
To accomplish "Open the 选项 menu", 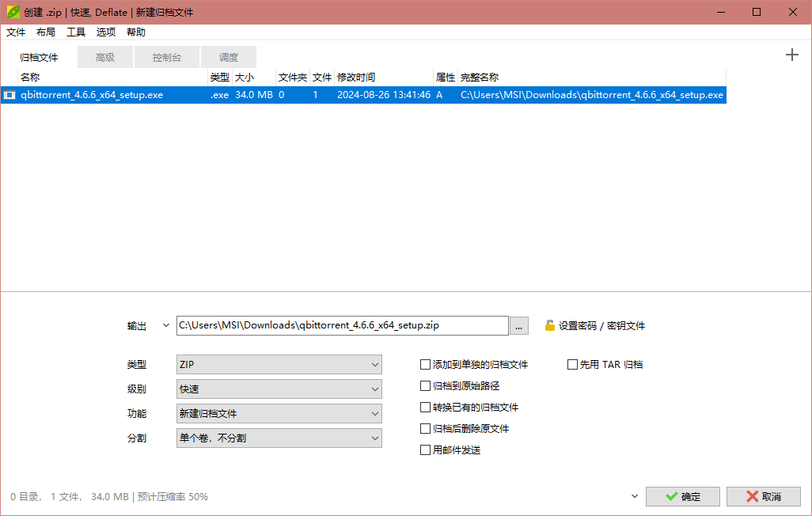I will tap(105, 32).
